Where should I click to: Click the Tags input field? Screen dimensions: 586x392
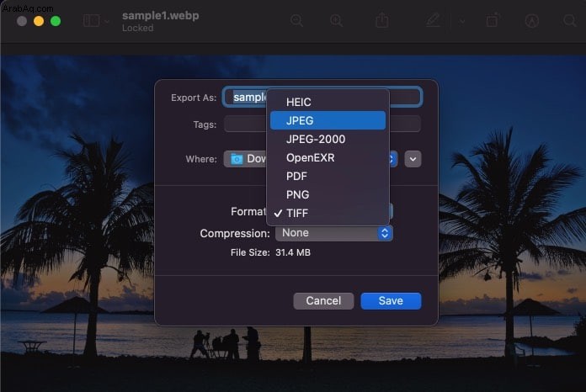click(x=322, y=124)
